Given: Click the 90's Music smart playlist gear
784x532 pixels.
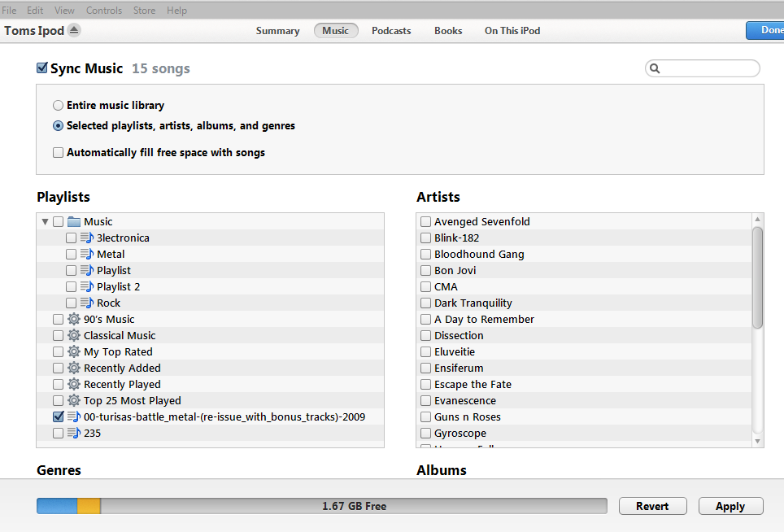Looking at the screenshot, I should click(x=74, y=319).
